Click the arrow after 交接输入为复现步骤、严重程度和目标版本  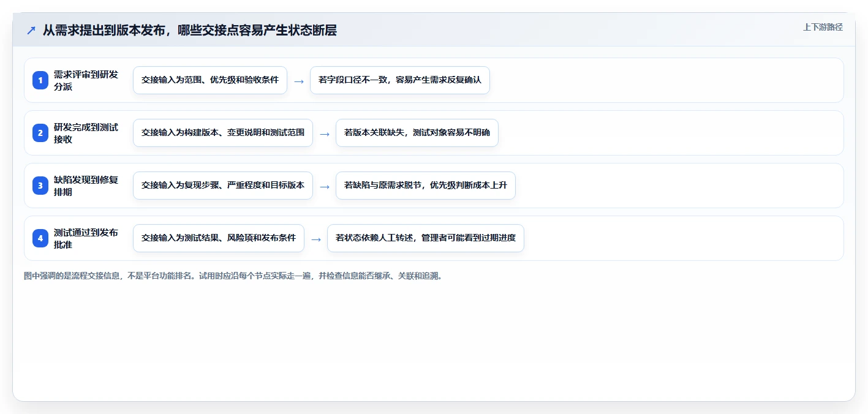(325, 186)
